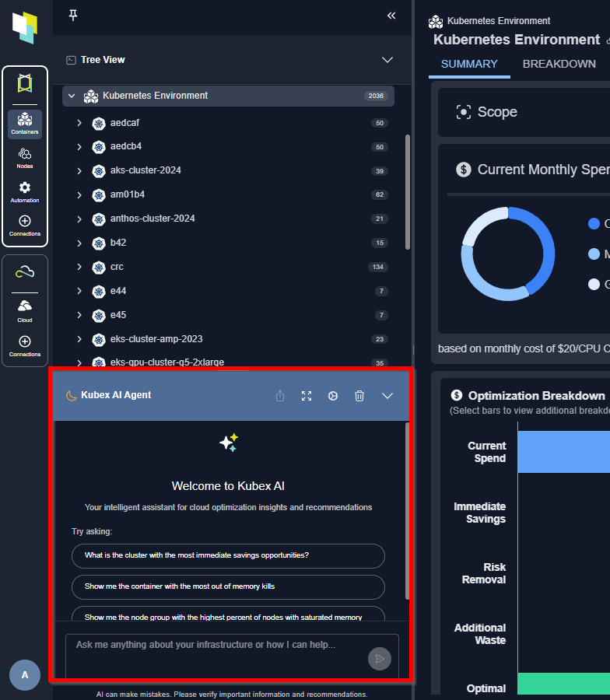610x700 pixels.
Task: Click the Kubernetes icon beside am01b4
Action: pos(98,195)
